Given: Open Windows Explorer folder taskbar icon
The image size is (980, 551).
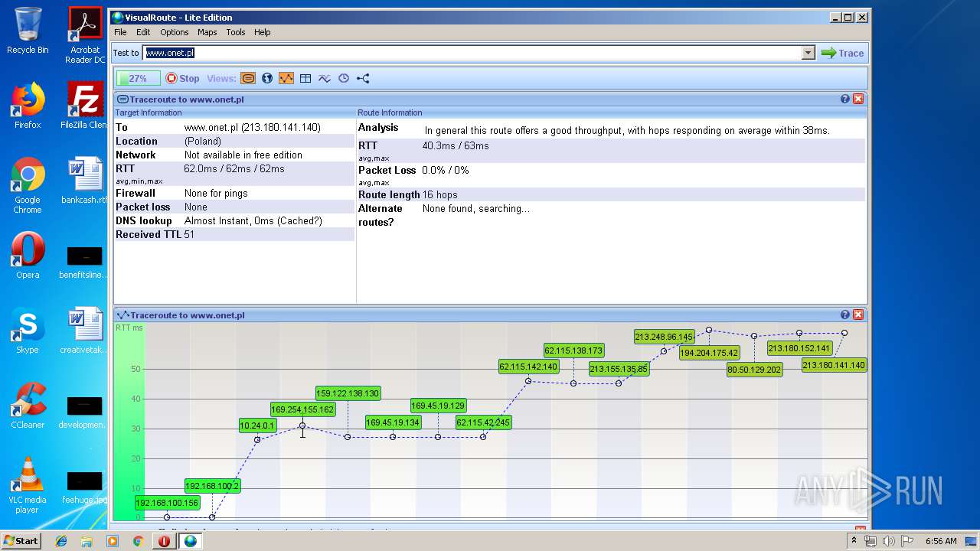Looking at the screenshot, I should [87, 541].
